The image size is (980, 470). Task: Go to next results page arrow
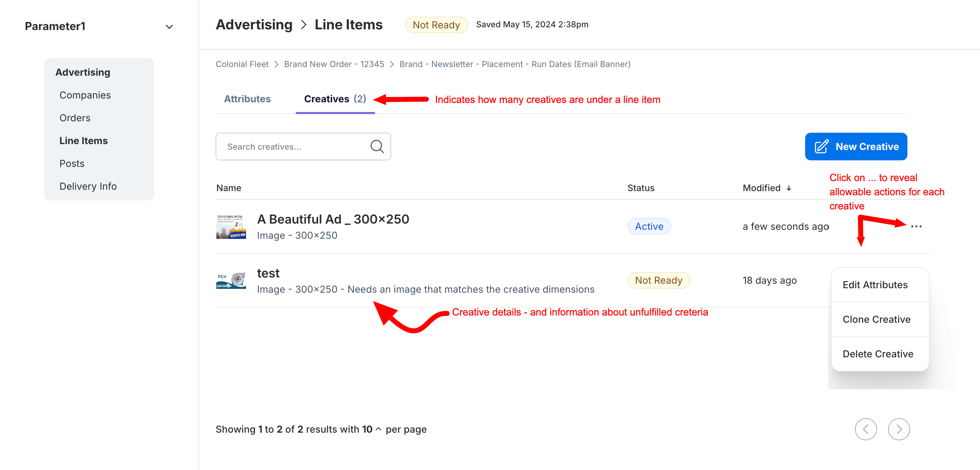pos(898,429)
